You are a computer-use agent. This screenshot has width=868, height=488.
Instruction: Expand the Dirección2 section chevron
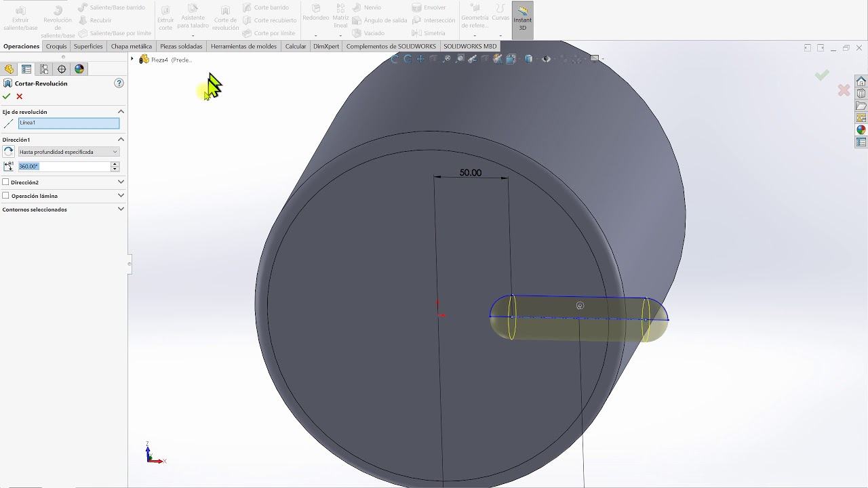coord(121,182)
